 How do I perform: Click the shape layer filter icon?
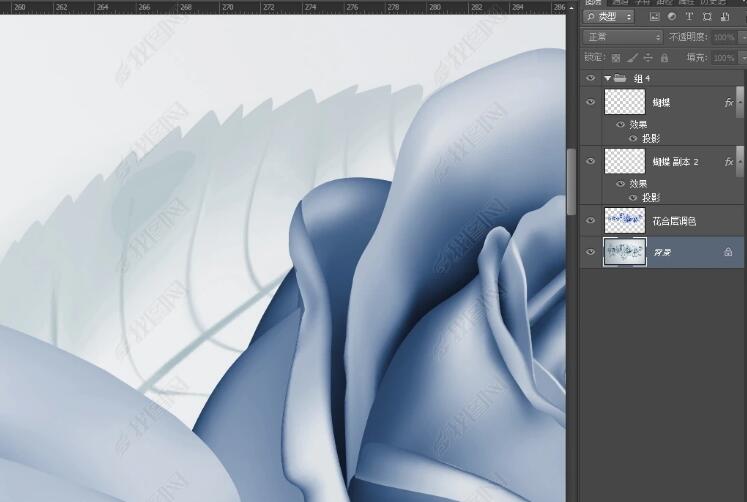click(707, 17)
